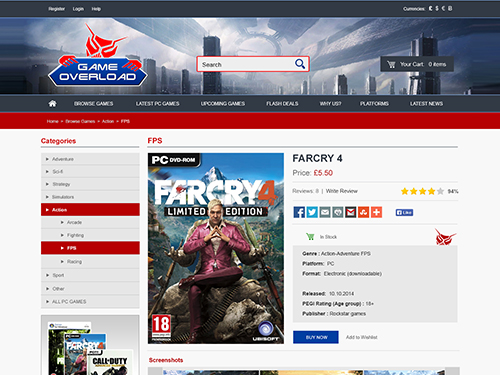Click the star rating bar

pyautogui.click(x=422, y=191)
